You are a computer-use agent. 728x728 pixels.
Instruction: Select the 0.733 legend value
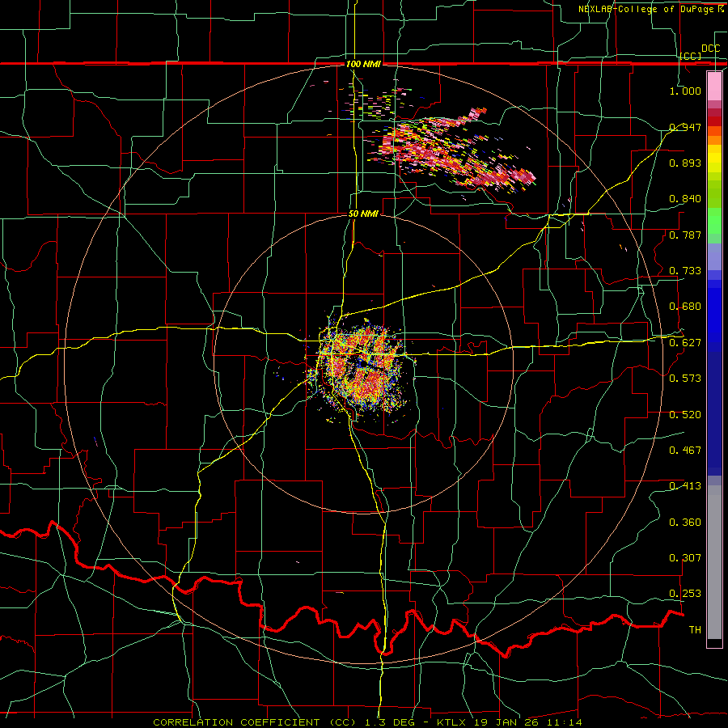685,271
